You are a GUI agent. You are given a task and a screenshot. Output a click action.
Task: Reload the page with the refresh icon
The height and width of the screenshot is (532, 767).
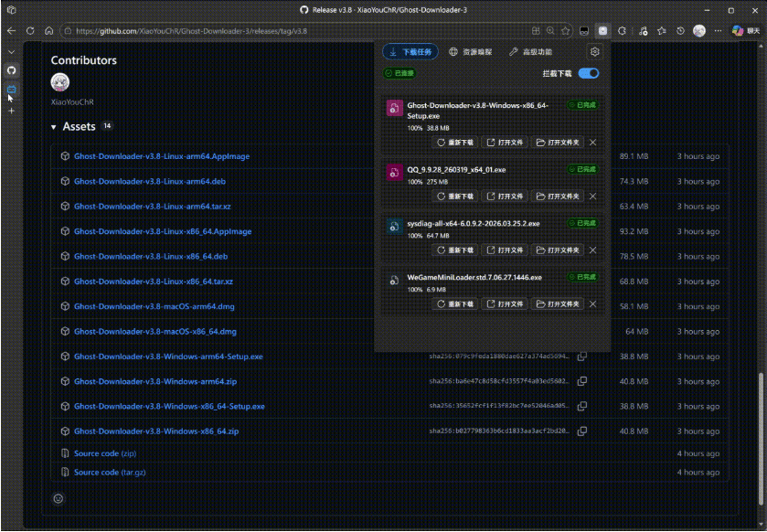[x=30, y=31]
